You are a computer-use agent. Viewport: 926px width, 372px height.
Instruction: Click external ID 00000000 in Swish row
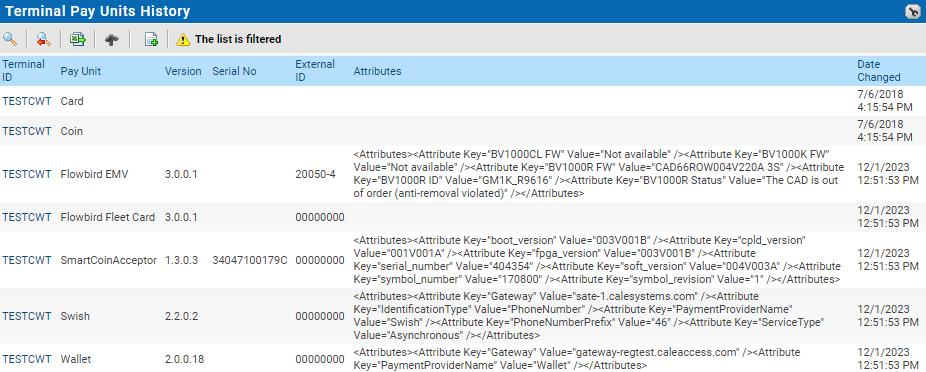[x=320, y=316]
